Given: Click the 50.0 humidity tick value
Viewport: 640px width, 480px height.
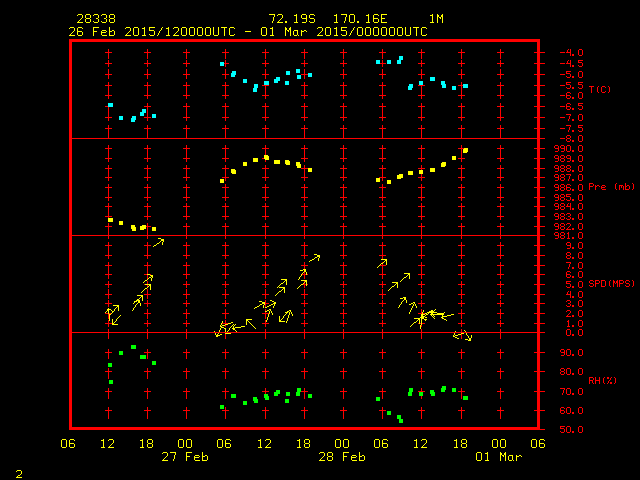Looking at the screenshot, I should click(x=560, y=430).
